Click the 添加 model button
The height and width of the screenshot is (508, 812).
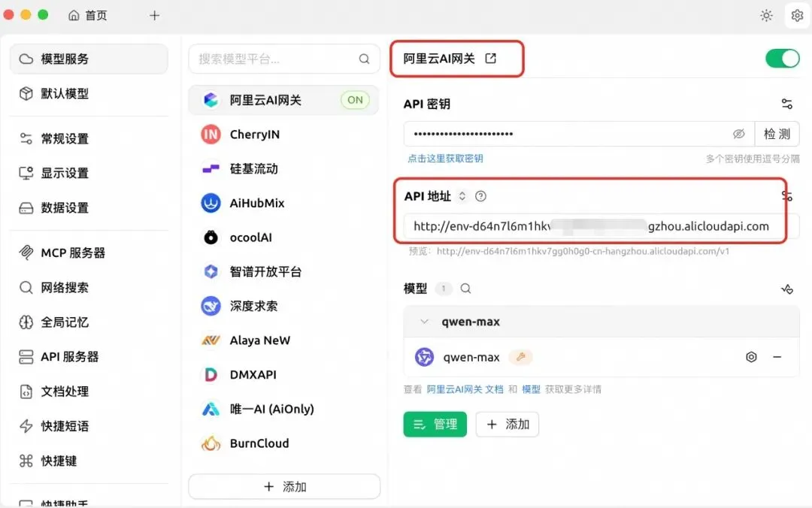coord(507,425)
